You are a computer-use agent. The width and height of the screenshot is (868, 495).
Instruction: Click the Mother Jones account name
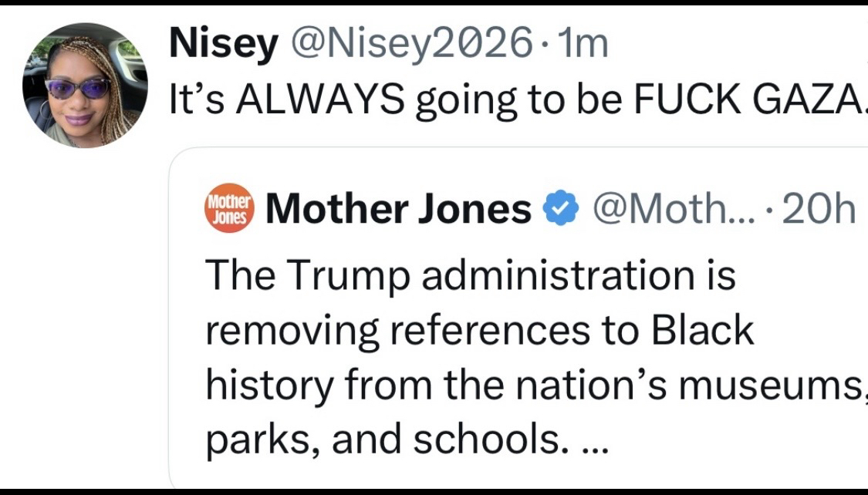pyautogui.click(x=398, y=208)
